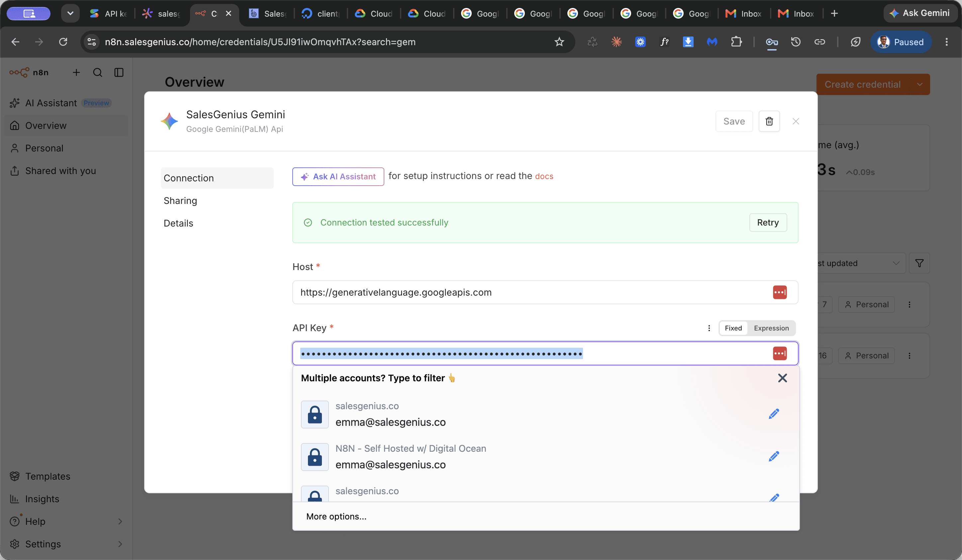Click Retry connection test button
Image resolution: width=962 pixels, height=560 pixels.
coord(768,223)
